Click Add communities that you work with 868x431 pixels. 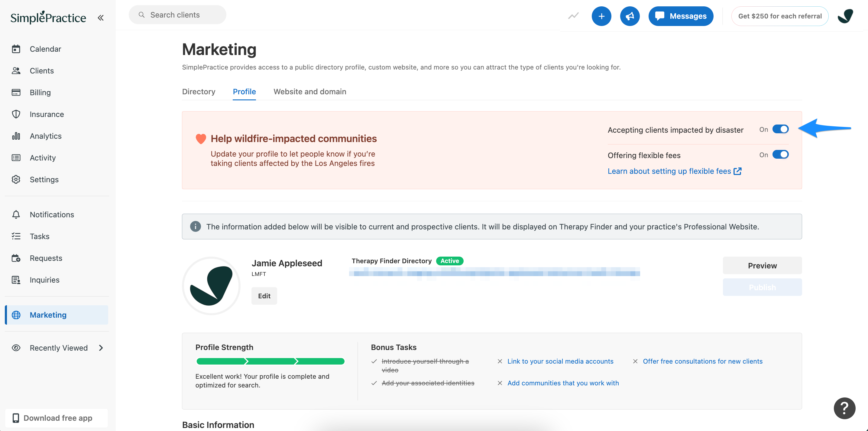(x=563, y=383)
